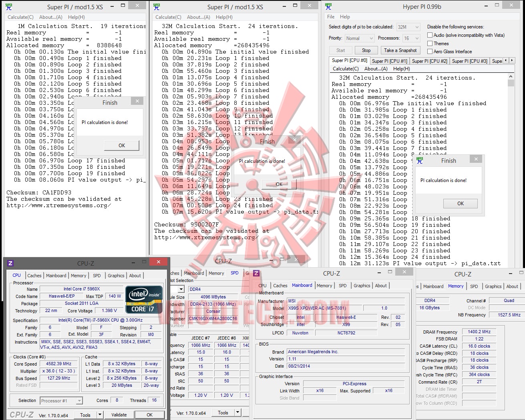Click the NB Frequency value '1527.5 MHz'
The width and height of the screenshot is (525, 420).
509,315
